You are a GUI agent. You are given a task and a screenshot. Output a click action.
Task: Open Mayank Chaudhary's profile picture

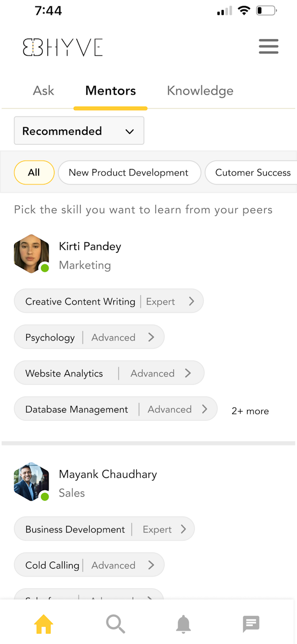32,482
